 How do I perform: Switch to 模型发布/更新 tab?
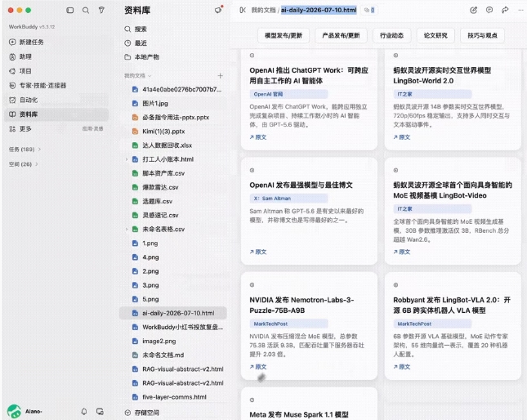[284, 35]
